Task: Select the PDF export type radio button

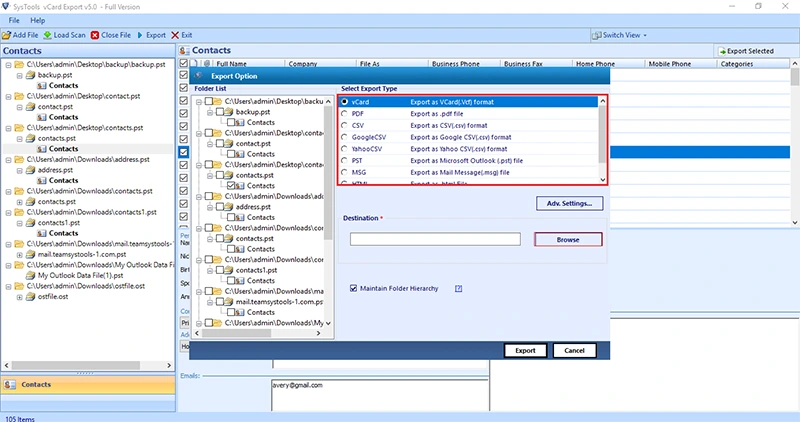Action: (344, 113)
